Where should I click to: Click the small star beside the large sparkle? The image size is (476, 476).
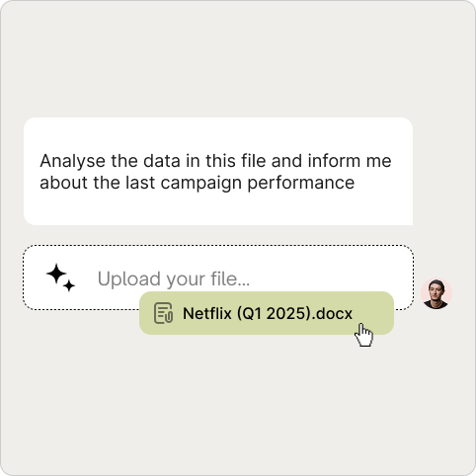[69, 285]
